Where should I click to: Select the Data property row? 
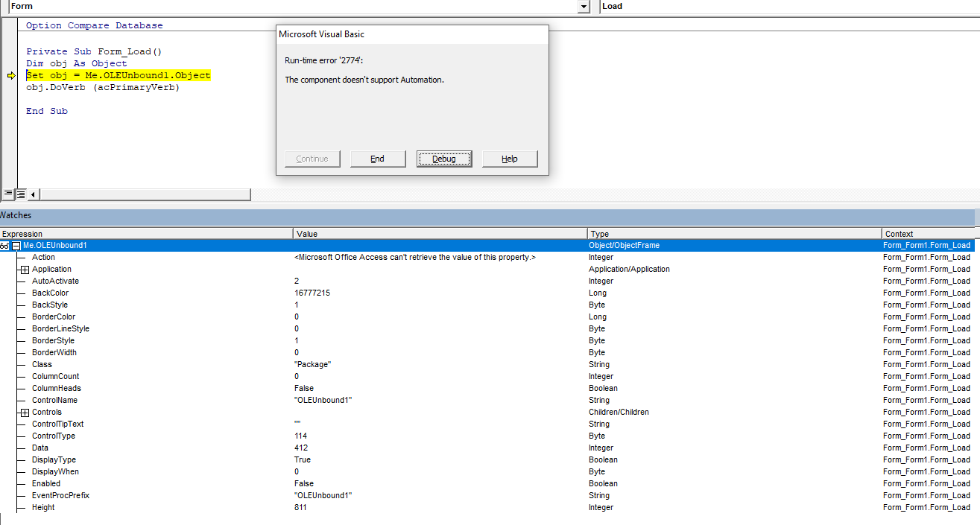pos(487,448)
